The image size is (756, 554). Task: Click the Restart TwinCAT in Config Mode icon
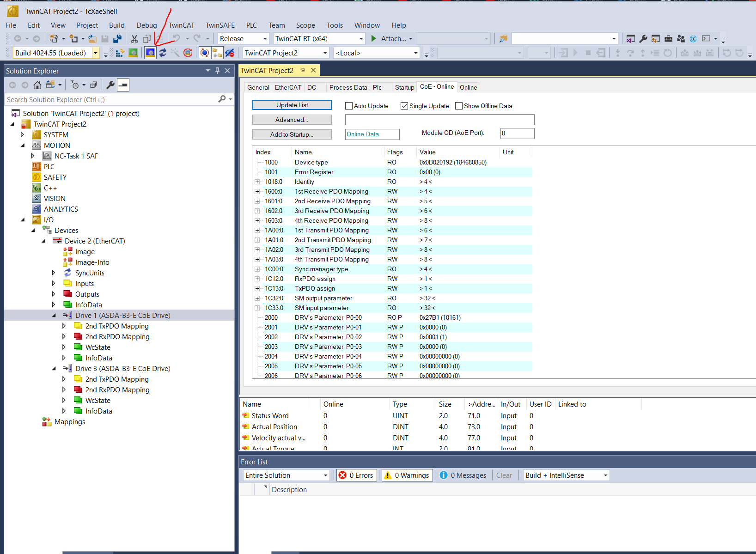coord(150,53)
